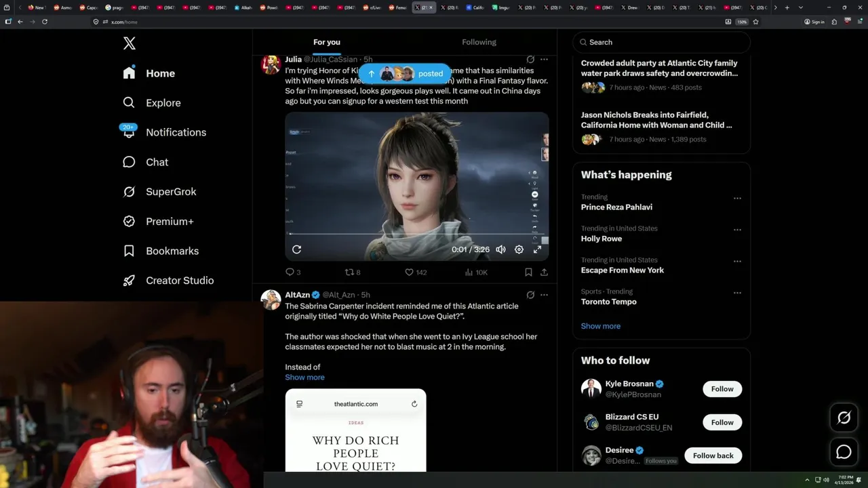The height and width of the screenshot is (488, 868).
Task: Open more menu for Toronto Tempo trend
Action: tap(737, 293)
